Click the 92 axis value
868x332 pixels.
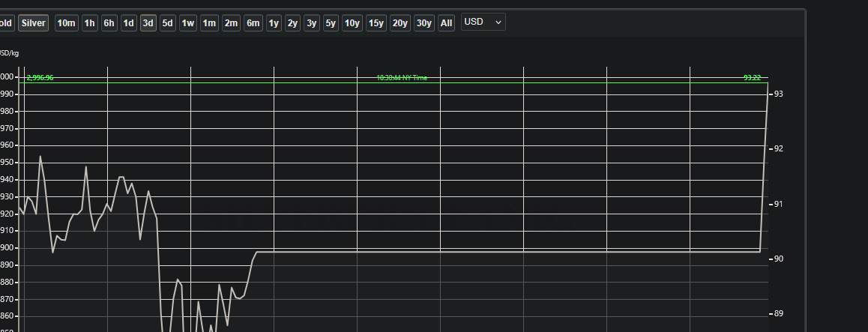tap(778, 149)
